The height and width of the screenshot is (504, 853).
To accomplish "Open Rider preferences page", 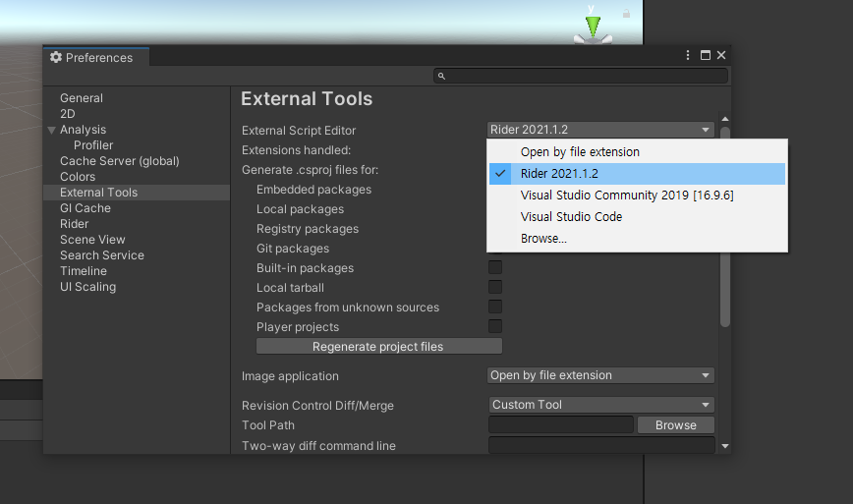I will pos(74,224).
